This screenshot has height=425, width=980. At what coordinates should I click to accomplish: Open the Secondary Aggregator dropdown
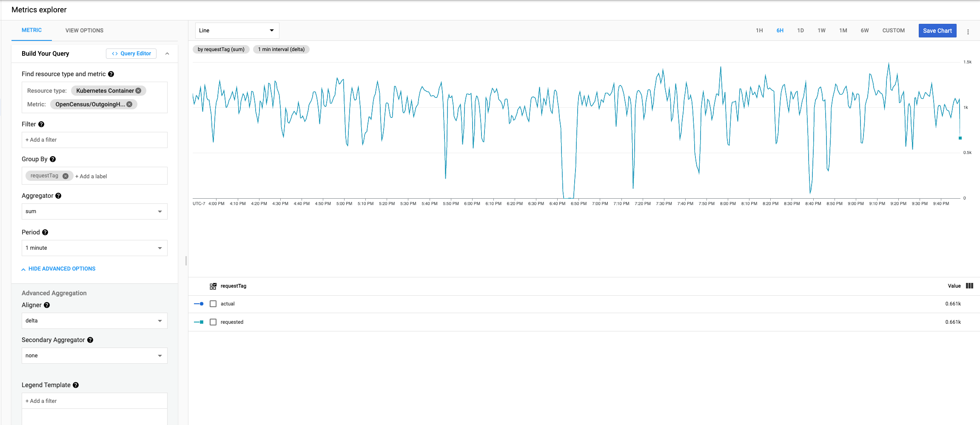94,355
